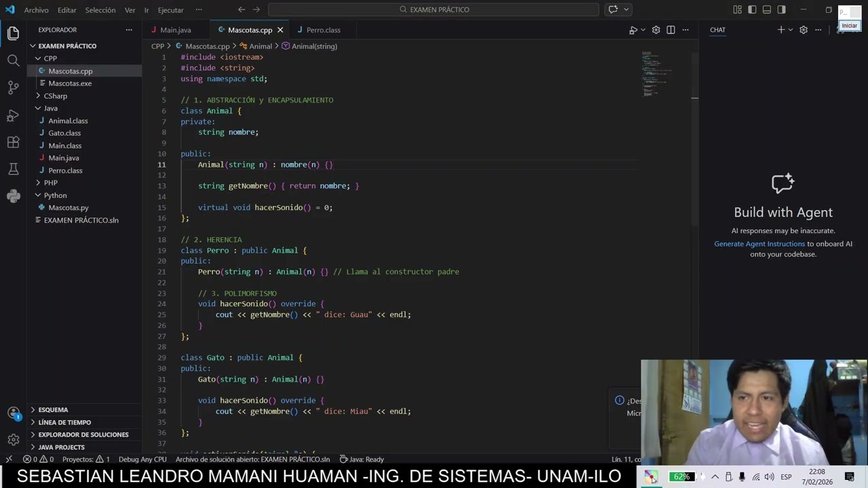
Task: Open the Search view in activity bar
Action: [13, 60]
